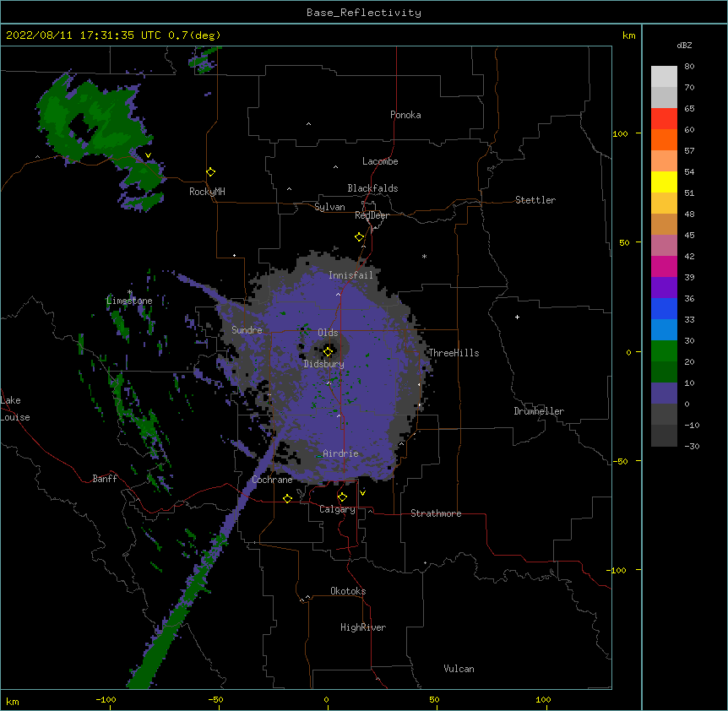Click the ThreeHills label
728x711 pixels.
click(x=454, y=353)
